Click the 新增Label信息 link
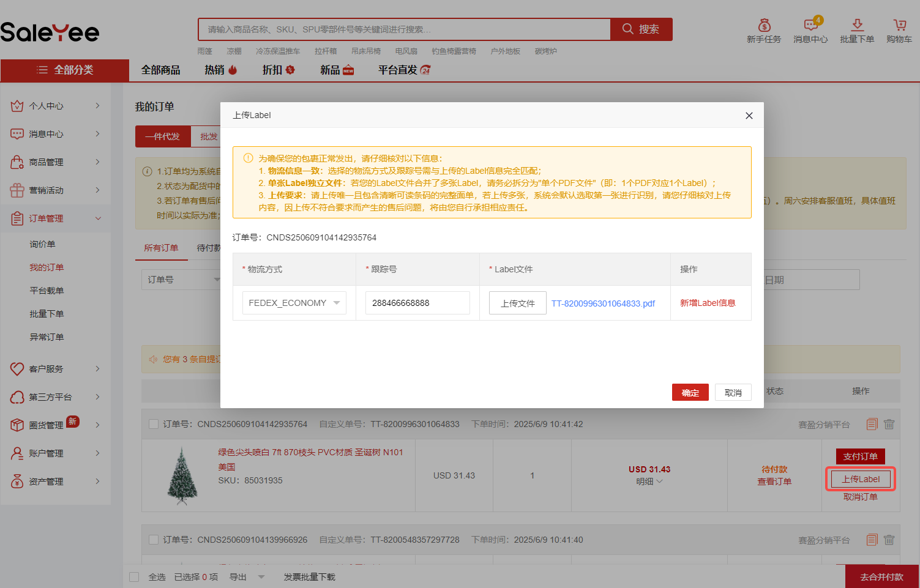The height and width of the screenshot is (588, 920). point(707,303)
